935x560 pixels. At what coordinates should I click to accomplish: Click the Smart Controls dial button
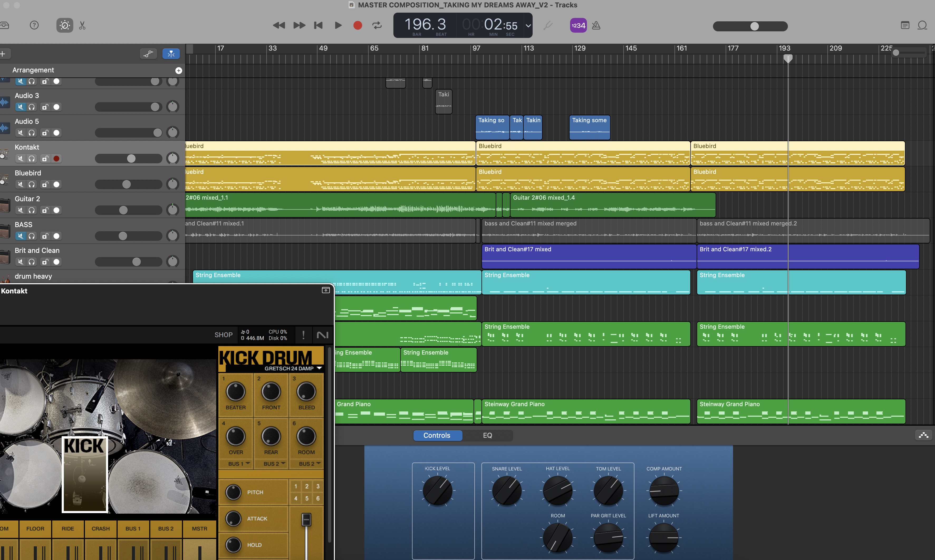(65, 25)
